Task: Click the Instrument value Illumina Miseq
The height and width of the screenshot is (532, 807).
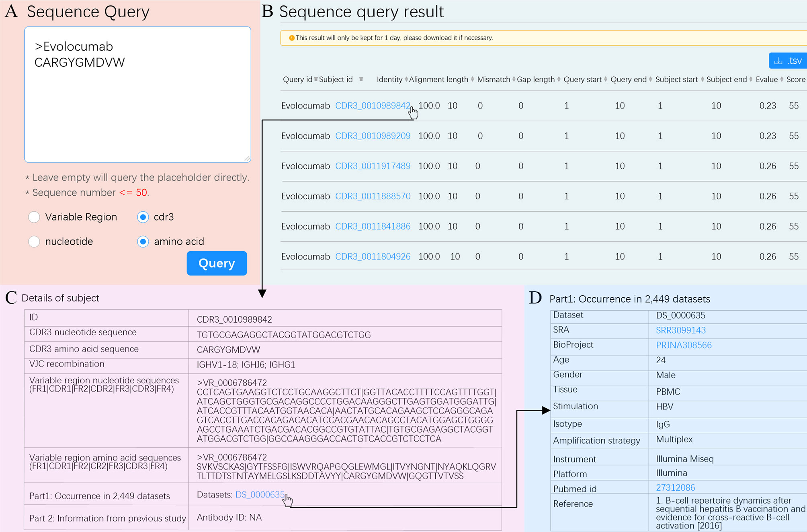Action: point(685,459)
